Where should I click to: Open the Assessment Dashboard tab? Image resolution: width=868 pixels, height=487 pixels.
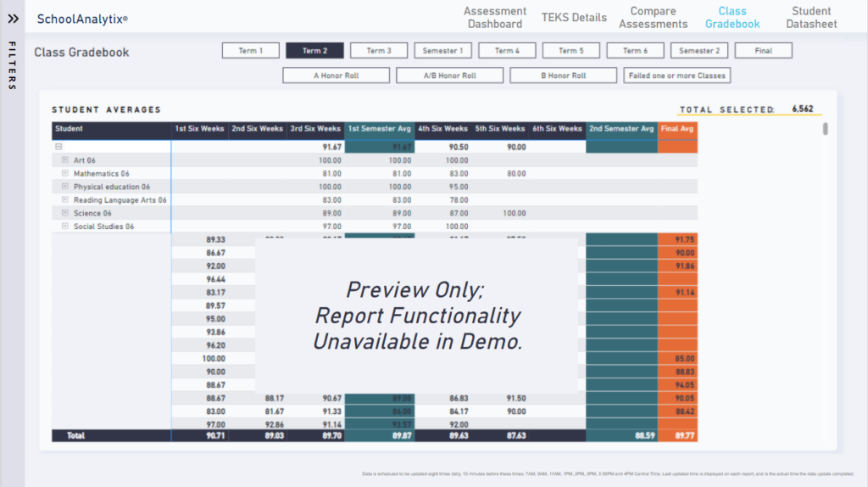(x=495, y=18)
